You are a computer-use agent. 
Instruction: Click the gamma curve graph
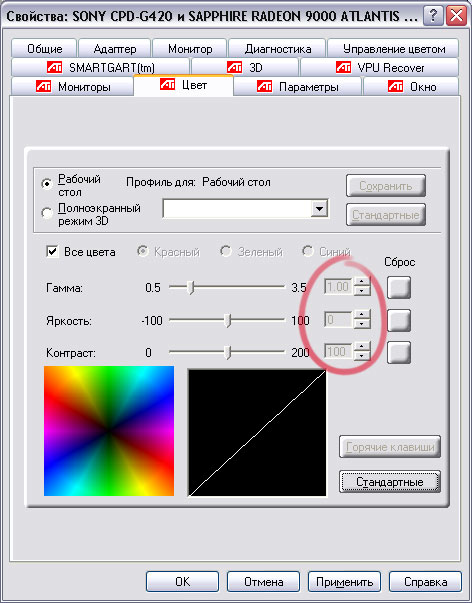point(257,433)
